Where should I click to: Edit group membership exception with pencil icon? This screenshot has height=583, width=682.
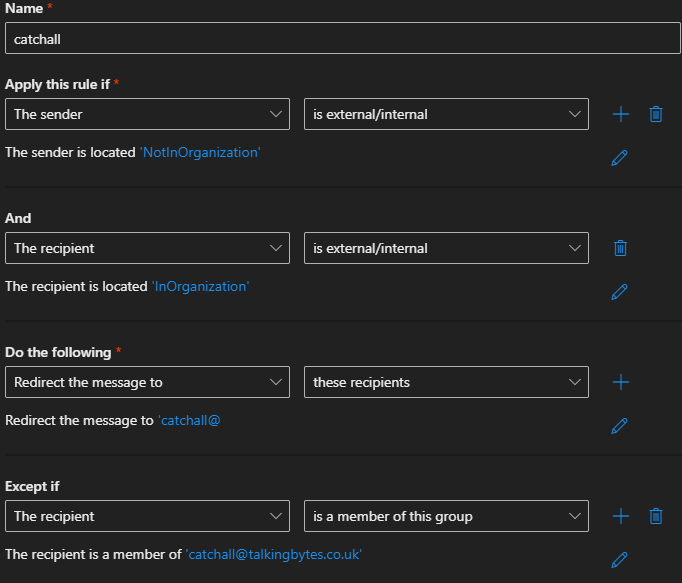point(619,560)
